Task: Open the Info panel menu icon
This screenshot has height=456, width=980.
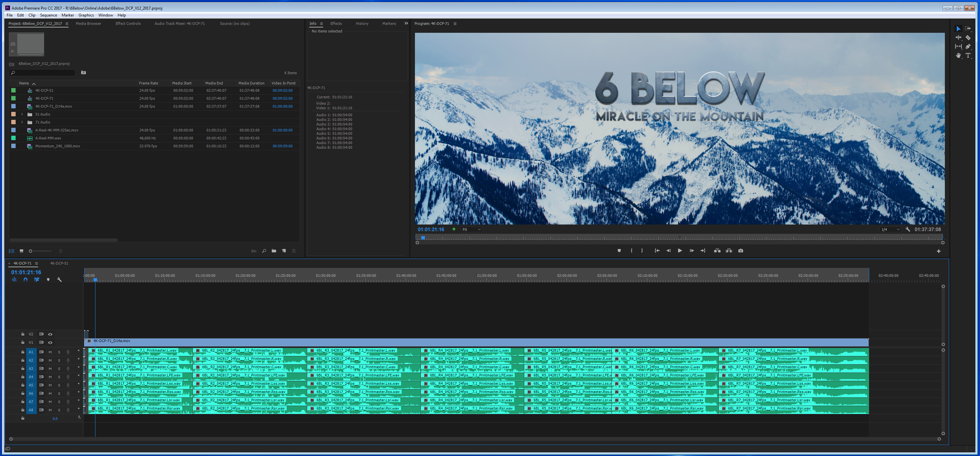Action: pyautogui.click(x=321, y=24)
